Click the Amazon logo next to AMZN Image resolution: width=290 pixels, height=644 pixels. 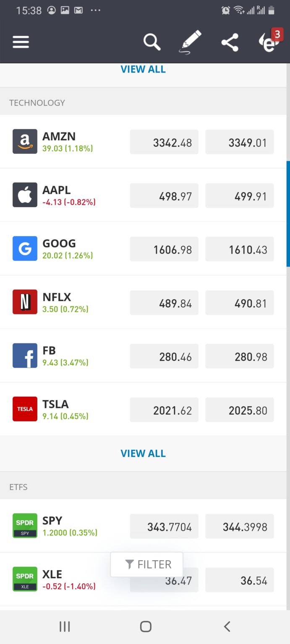tap(25, 141)
